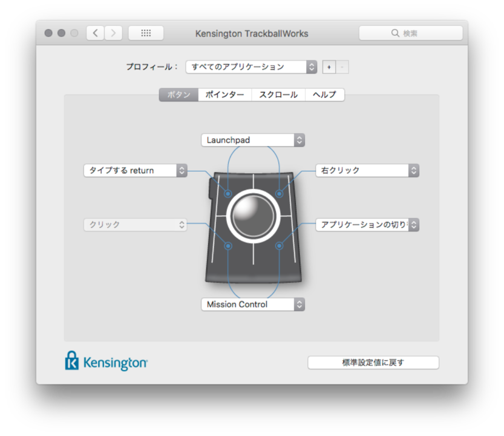Click the top-right trackball button marker
The height and width of the screenshot is (436, 504).
click(280, 194)
